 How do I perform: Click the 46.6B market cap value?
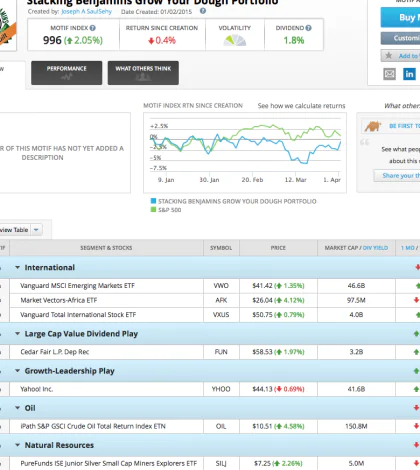pos(356,286)
